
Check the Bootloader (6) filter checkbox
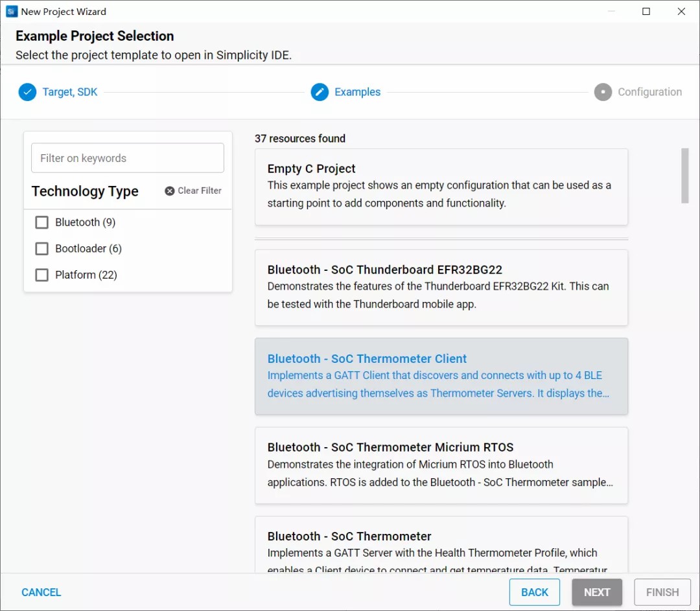[x=42, y=249]
